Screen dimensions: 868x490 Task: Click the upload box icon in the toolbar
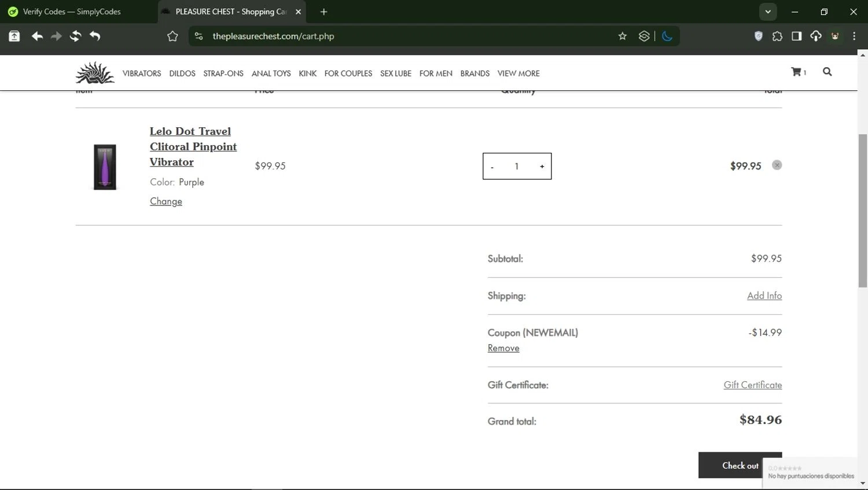coord(14,36)
